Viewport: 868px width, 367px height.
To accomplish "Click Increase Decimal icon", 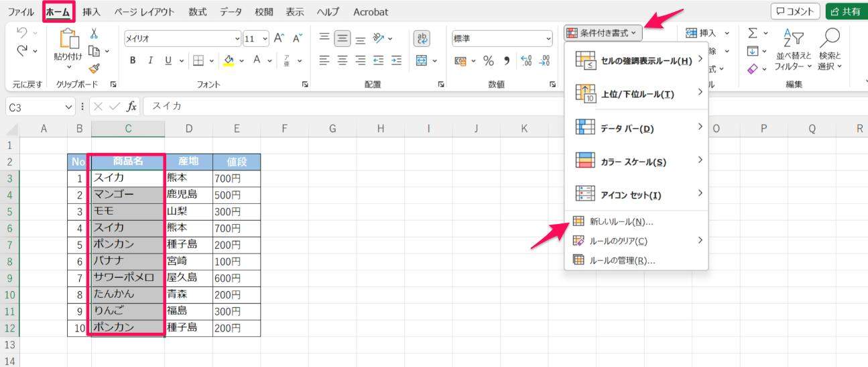I will (527, 61).
